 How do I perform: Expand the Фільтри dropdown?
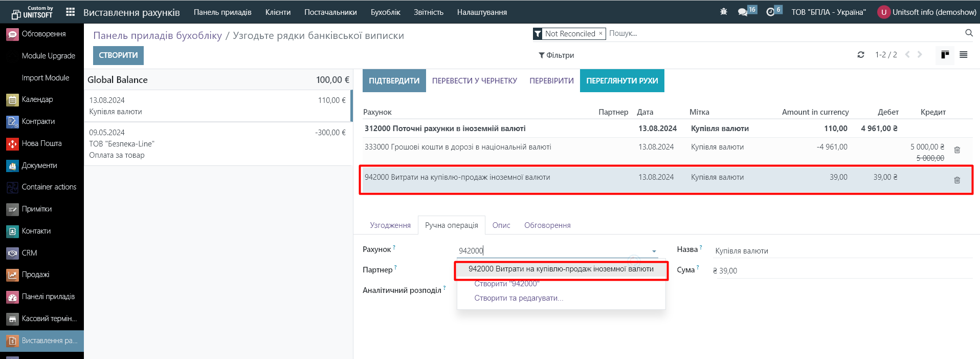556,55
